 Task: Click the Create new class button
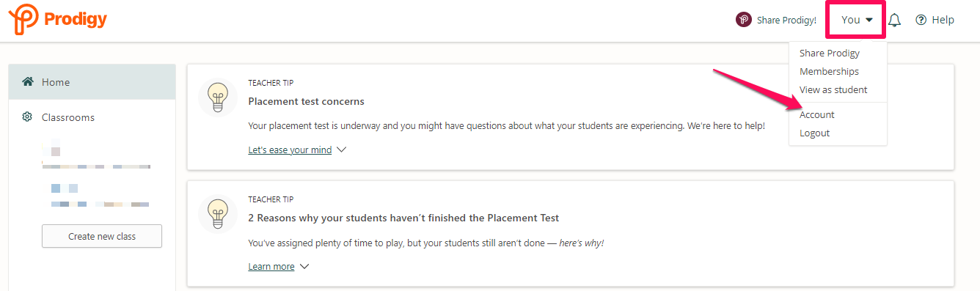pyautogui.click(x=102, y=236)
